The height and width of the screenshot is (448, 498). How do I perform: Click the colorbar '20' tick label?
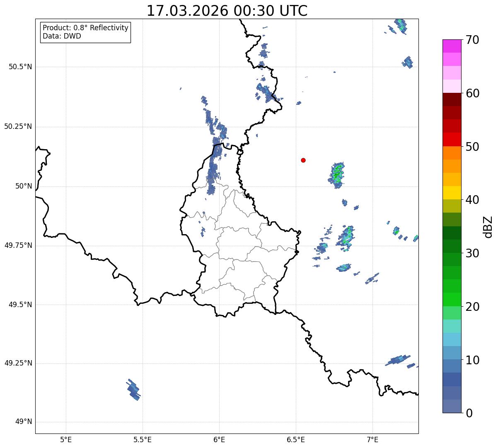(472, 307)
